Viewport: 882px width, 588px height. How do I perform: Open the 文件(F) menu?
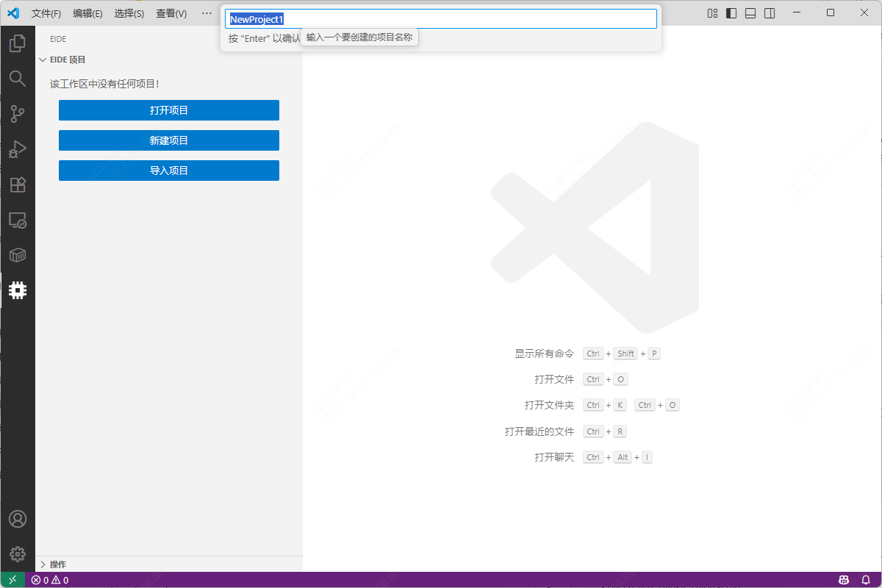(x=46, y=13)
